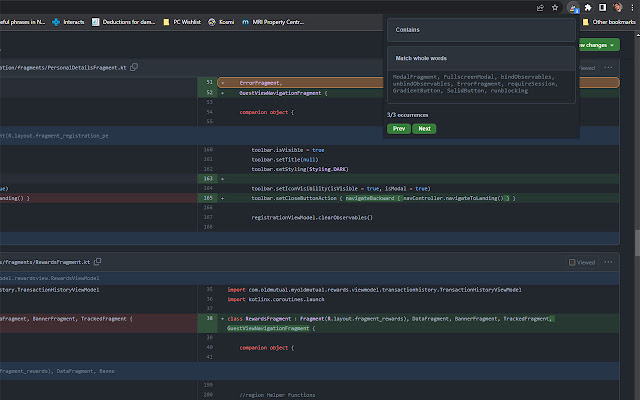This screenshot has width=640, height=400.
Task: Click the highlighted navigateBackward token
Action: pos(370,198)
